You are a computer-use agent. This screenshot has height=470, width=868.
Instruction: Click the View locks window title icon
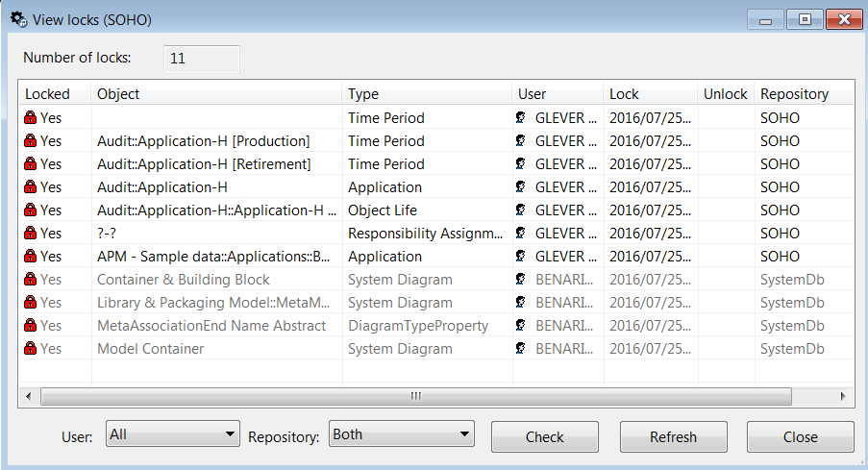point(17,19)
